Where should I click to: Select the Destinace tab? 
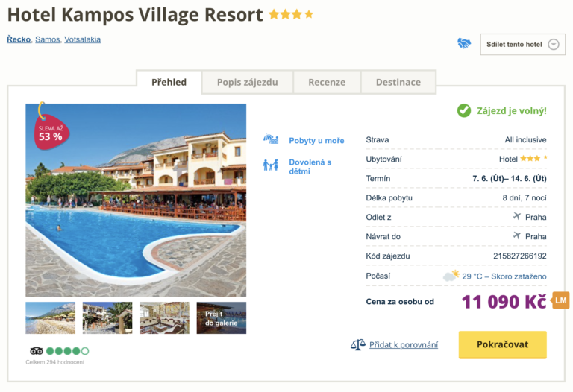click(398, 82)
